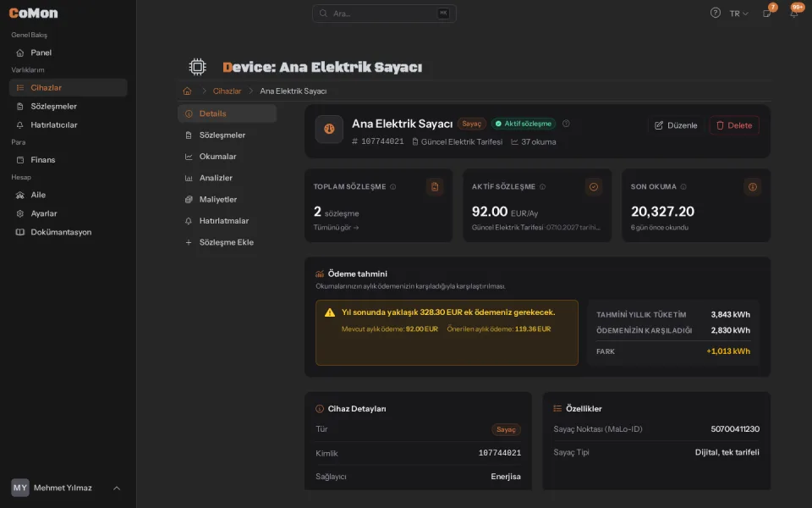Open Finans in the sidebar
This screenshot has height=508, width=812.
coord(68,160)
